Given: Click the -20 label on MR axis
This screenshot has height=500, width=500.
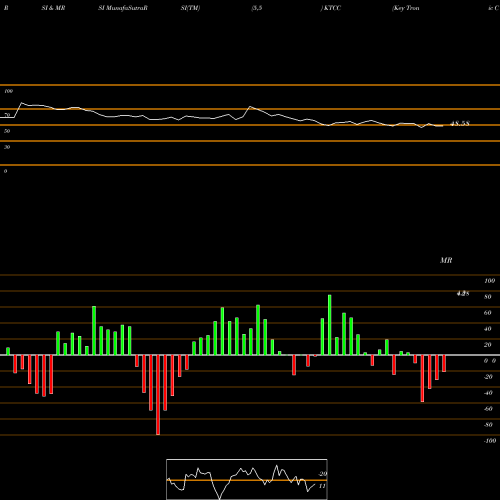Looking at the screenshot, I should pyautogui.click(x=488, y=377).
